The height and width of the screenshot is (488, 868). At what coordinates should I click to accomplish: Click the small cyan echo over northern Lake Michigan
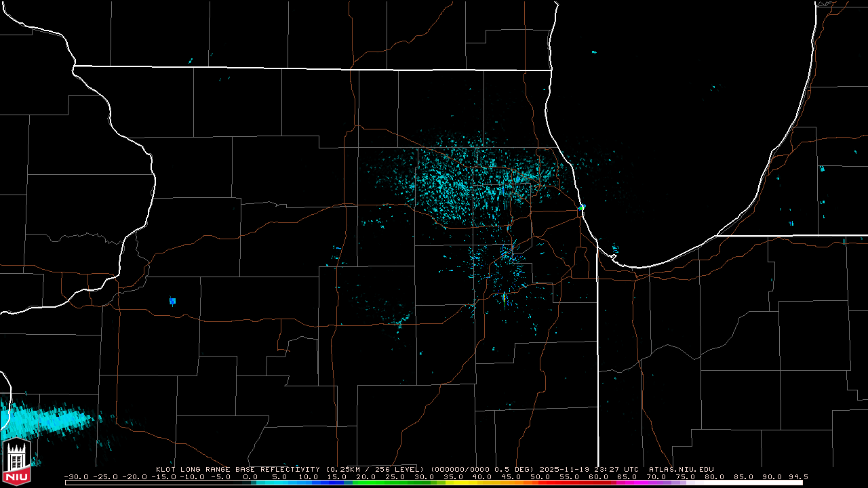pos(594,52)
